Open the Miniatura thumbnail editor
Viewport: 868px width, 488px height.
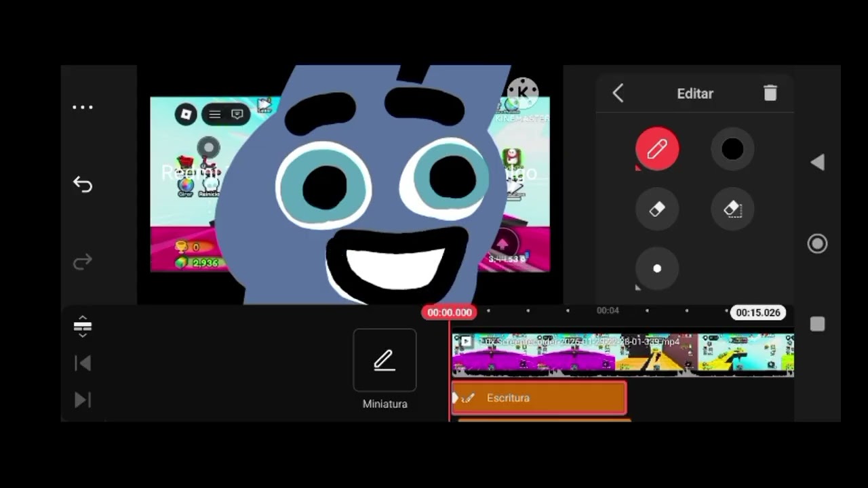pyautogui.click(x=384, y=361)
